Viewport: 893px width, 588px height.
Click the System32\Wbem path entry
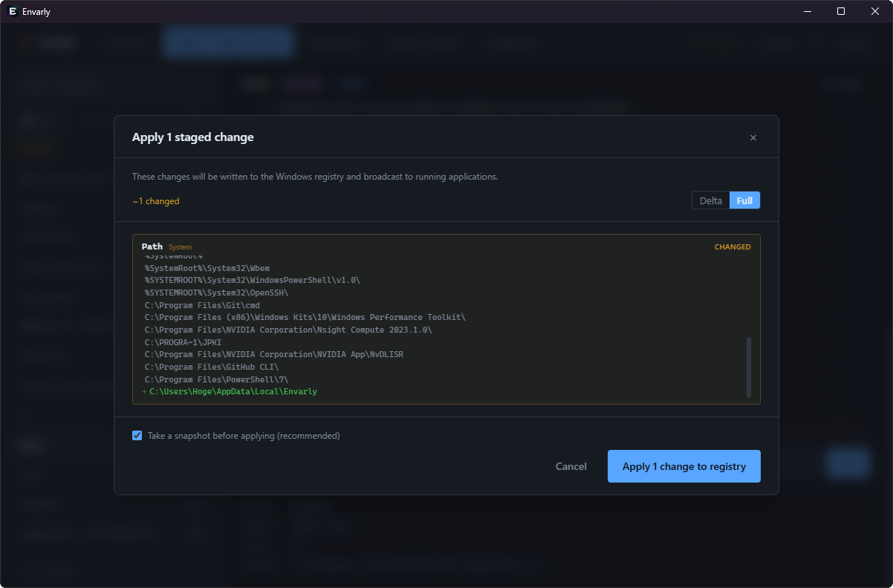tap(207, 268)
